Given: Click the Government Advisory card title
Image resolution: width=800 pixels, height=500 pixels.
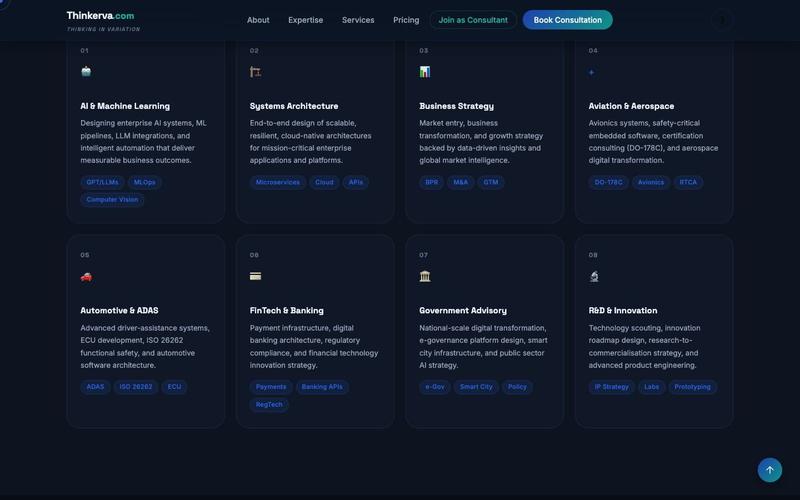Looking at the screenshot, I should (x=463, y=310).
